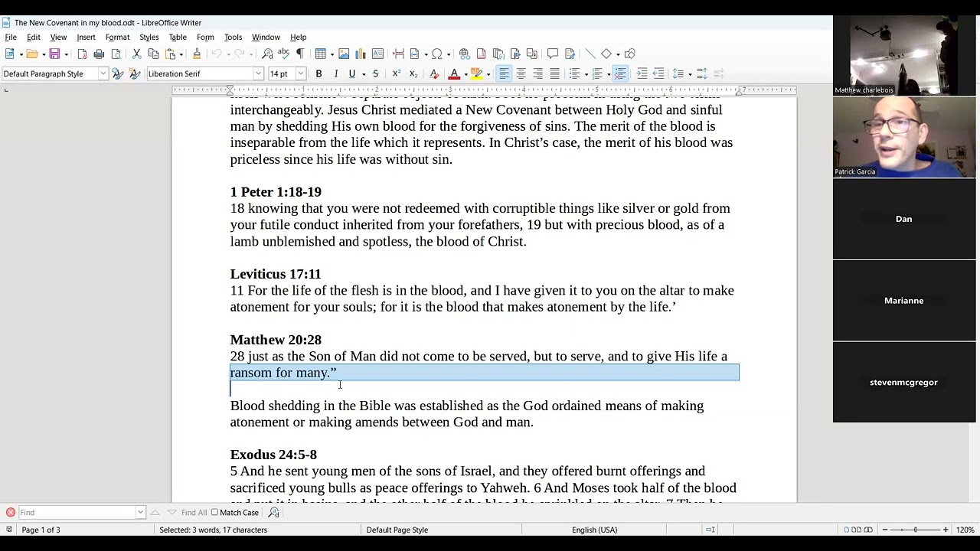The width and height of the screenshot is (980, 551).
Task: Click the Cut scissors icon
Action: pyautogui.click(x=136, y=54)
